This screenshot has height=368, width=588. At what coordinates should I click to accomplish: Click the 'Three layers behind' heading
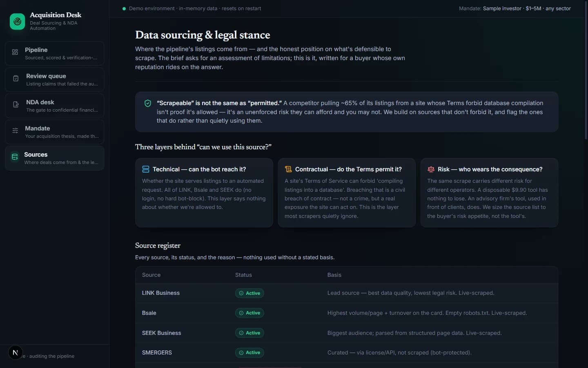(x=203, y=147)
